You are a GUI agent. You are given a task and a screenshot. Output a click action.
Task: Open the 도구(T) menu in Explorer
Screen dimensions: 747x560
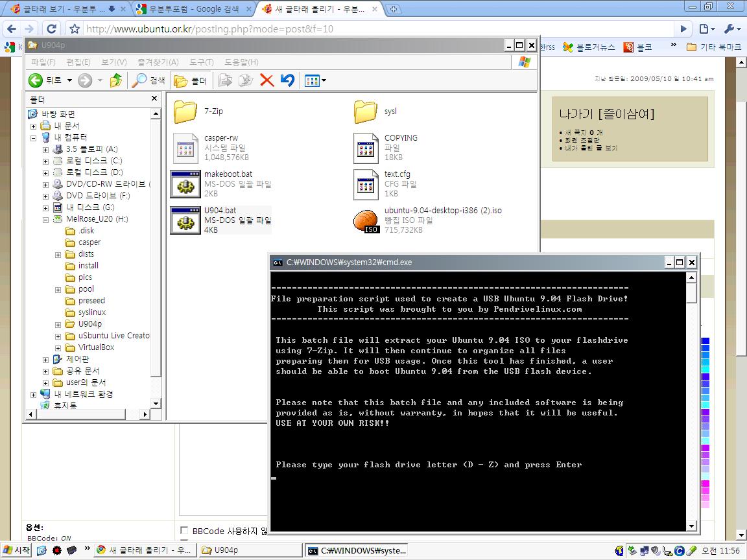pyautogui.click(x=202, y=62)
